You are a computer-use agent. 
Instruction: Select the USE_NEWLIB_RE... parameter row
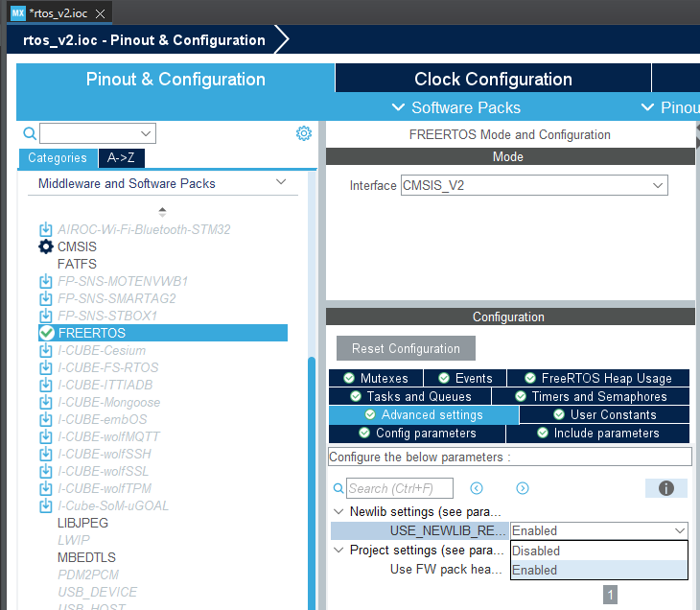[420, 530]
